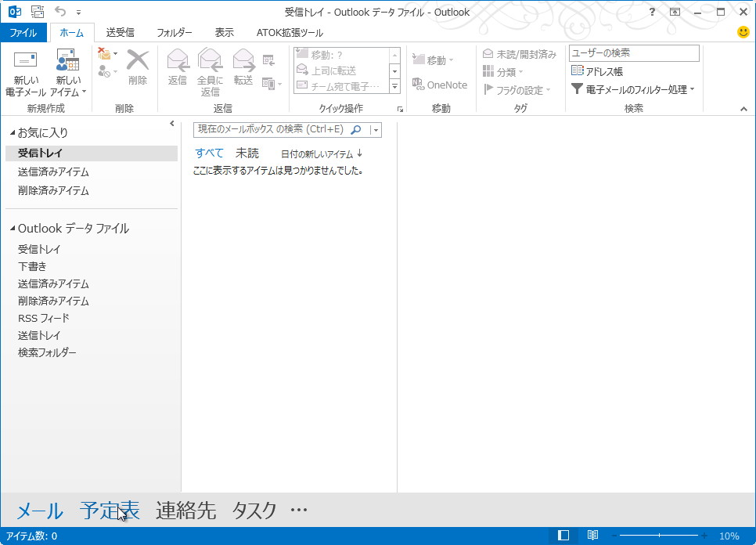Click the Outlook icon in the title bar
This screenshot has height=545, width=756.
pyautogui.click(x=11, y=12)
